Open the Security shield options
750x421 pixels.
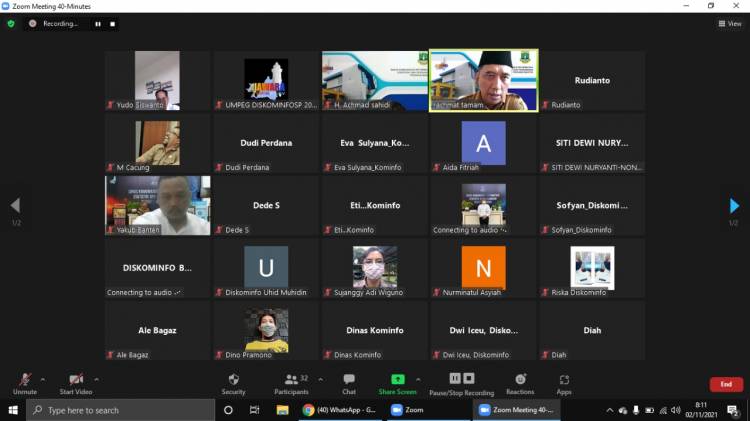pos(233,383)
